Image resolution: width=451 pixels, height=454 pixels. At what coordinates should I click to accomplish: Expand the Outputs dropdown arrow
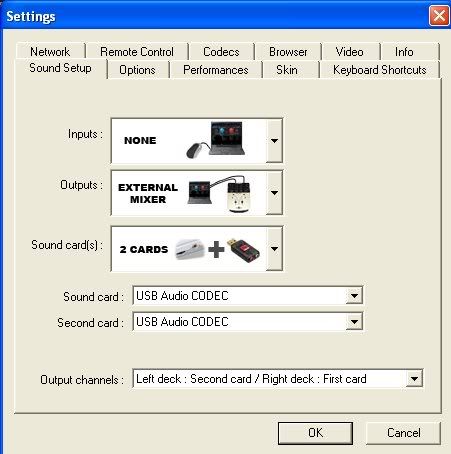tap(274, 193)
